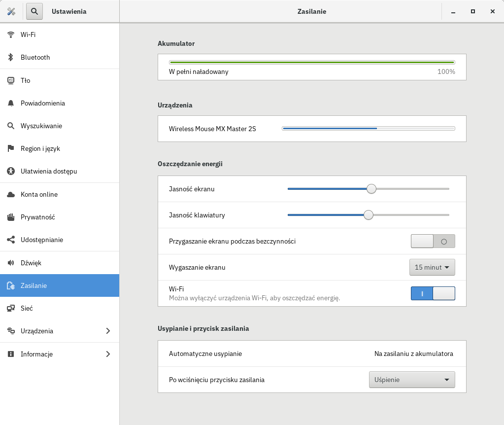
Task: Click the Dźwięk speaker icon
Action: point(11,263)
